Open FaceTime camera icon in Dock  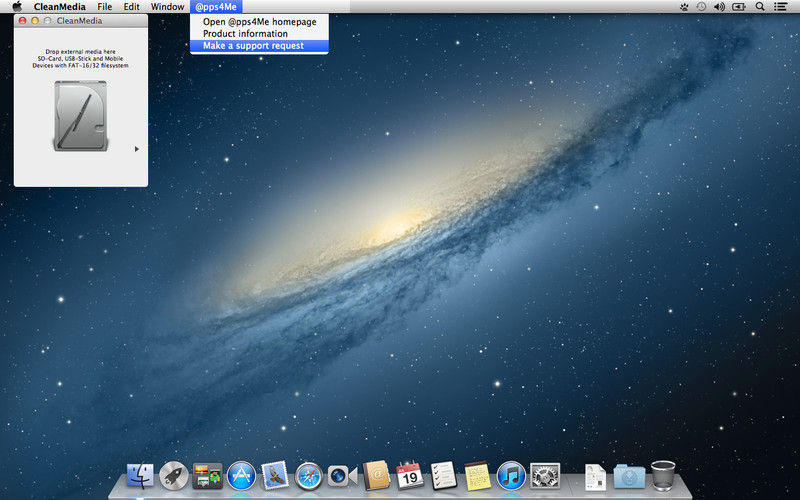coord(342,476)
